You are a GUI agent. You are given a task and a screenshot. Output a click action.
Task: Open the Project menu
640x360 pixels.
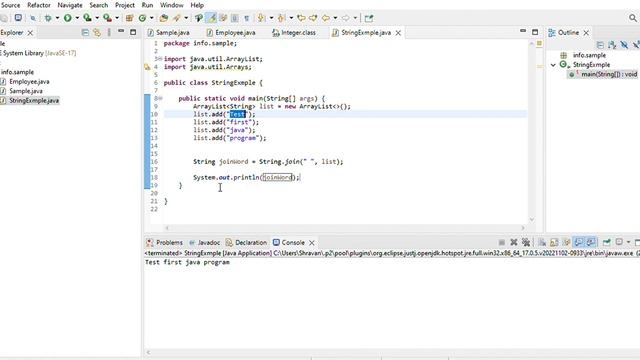[x=125, y=5]
